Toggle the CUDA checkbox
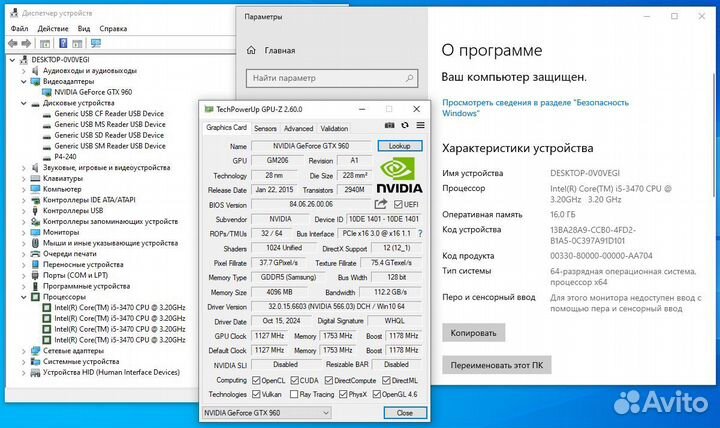The image size is (720, 428). click(295, 380)
